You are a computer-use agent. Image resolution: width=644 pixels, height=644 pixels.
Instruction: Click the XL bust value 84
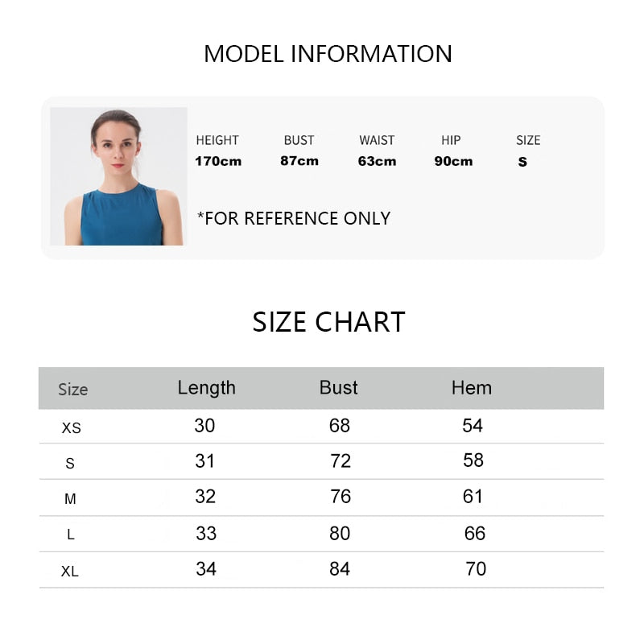pos(340,569)
